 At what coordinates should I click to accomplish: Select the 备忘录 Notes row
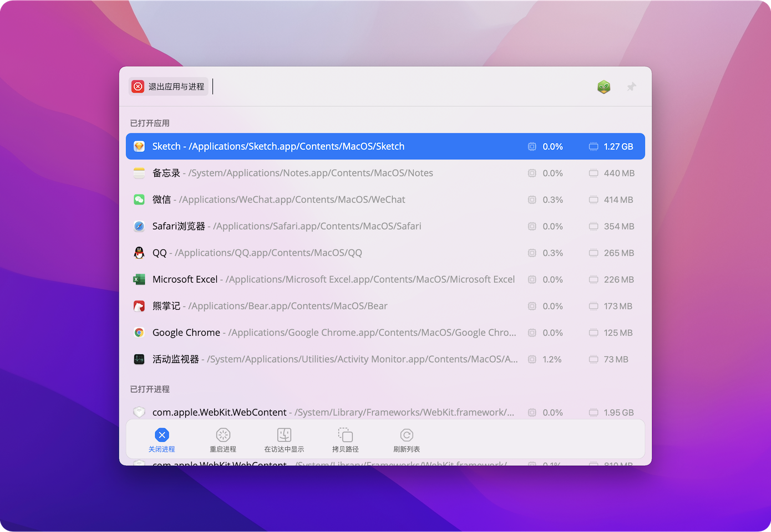tap(385, 173)
